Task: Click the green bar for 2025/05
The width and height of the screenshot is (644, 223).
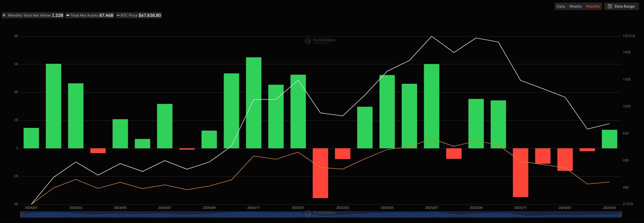Action: click(x=387, y=112)
